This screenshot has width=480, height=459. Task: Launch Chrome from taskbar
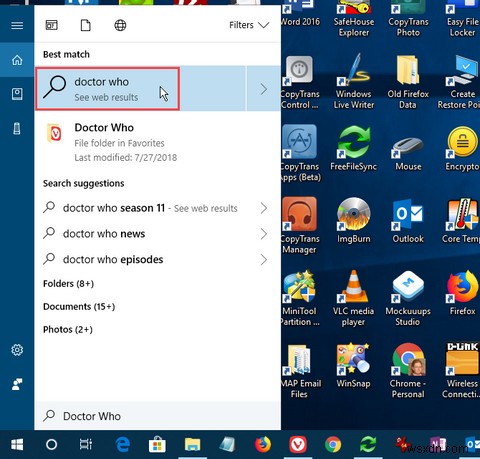(333, 444)
